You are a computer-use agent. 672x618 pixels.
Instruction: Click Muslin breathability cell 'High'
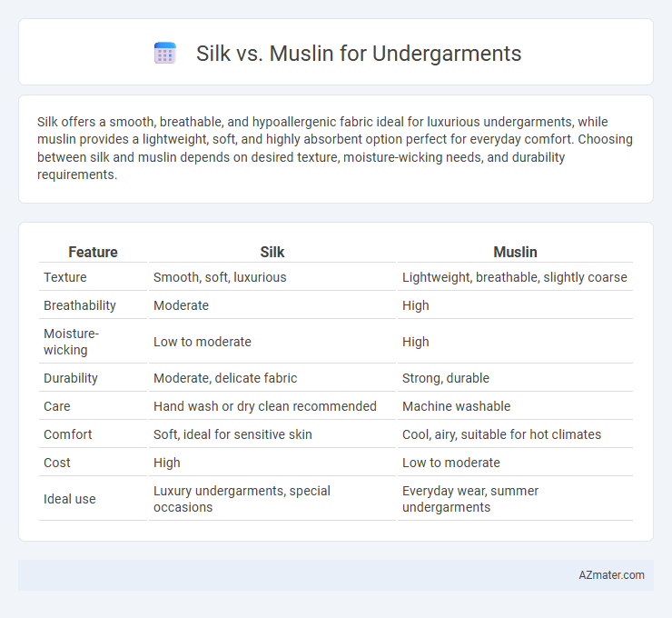coord(416,305)
